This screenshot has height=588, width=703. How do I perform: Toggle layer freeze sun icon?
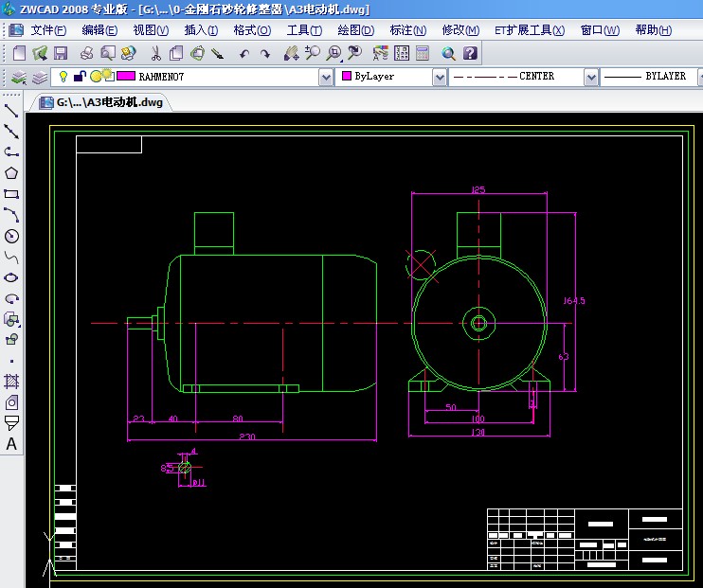point(96,77)
